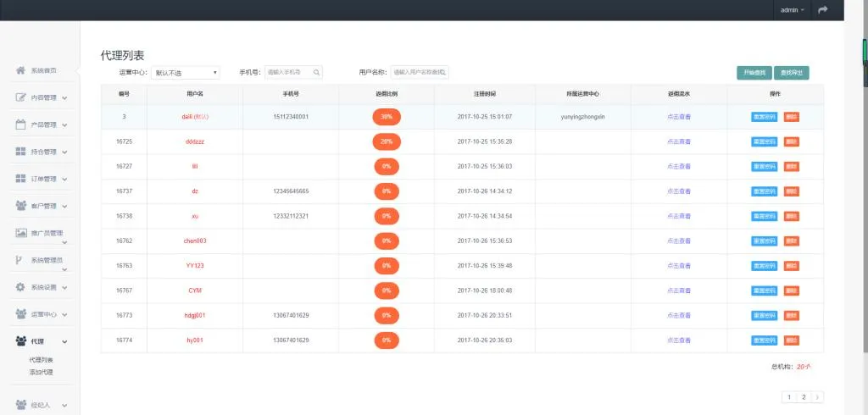Click phone number 15112340001

pyautogui.click(x=291, y=117)
